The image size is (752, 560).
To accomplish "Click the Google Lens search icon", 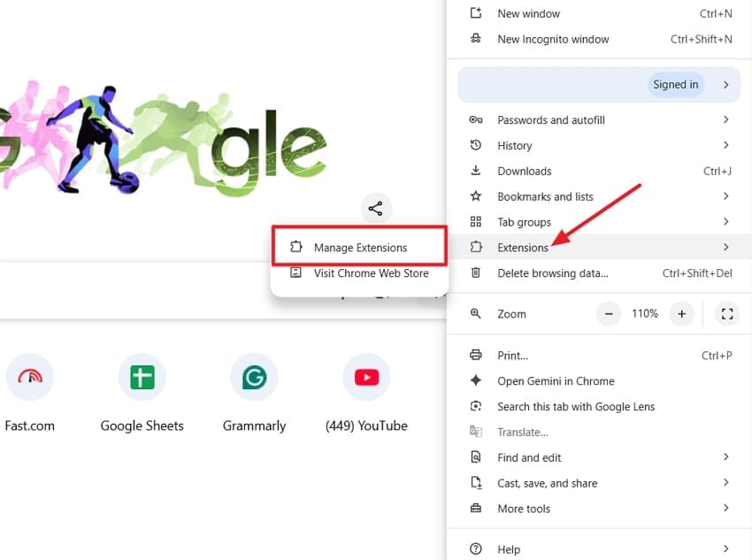I will [475, 406].
